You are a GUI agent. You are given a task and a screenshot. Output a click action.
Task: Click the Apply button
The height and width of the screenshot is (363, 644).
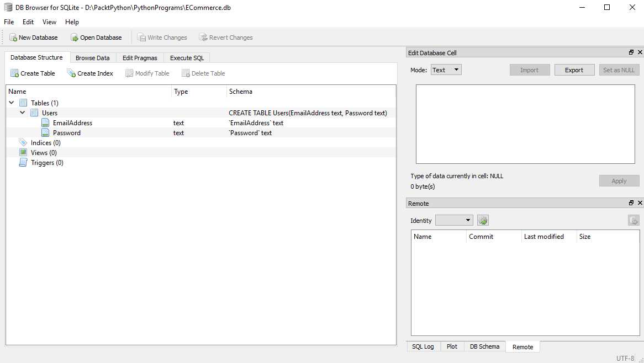pos(619,181)
